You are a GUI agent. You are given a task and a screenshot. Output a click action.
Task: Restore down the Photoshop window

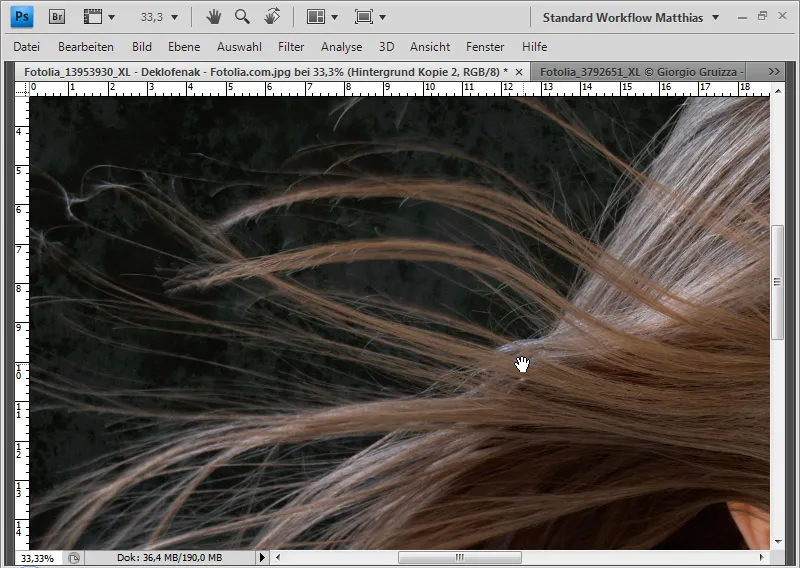pyautogui.click(x=762, y=16)
